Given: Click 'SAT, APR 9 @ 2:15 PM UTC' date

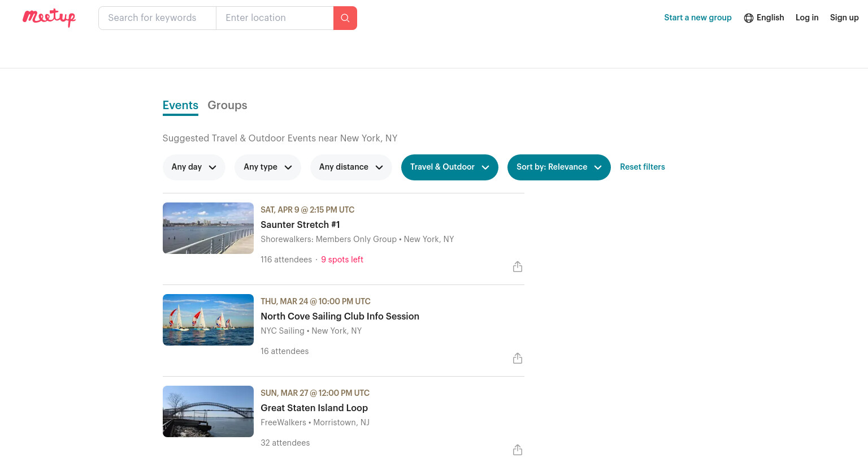Looking at the screenshot, I should tap(307, 210).
